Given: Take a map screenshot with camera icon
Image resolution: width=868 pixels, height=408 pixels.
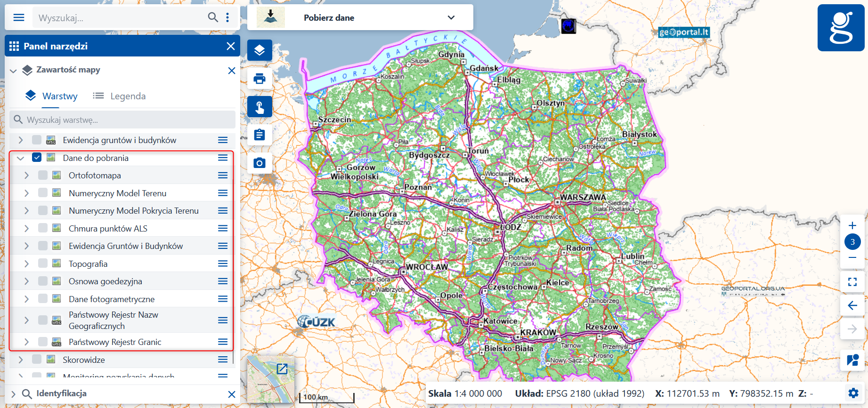Looking at the screenshot, I should (260, 163).
